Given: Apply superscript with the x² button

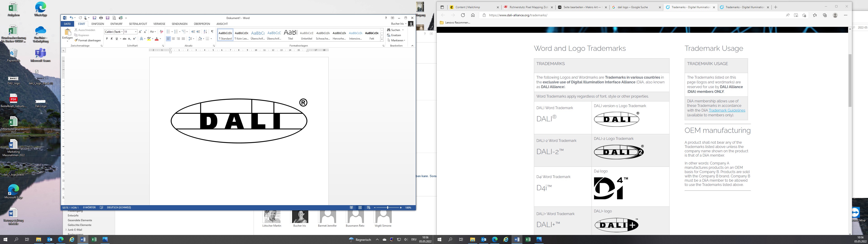Looking at the screenshot, I should (x=134, y=39).
